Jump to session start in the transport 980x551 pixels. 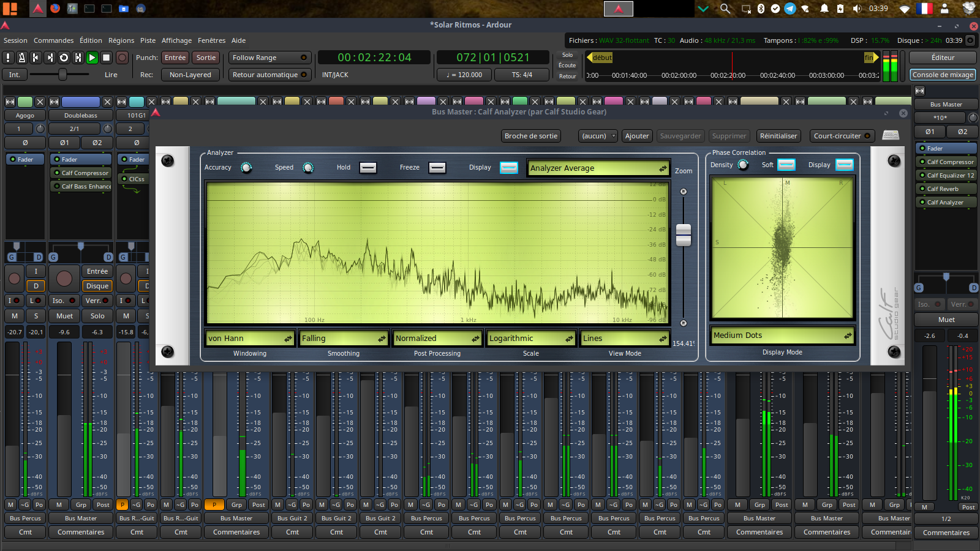pyautogui.click(x=36, y=58)
